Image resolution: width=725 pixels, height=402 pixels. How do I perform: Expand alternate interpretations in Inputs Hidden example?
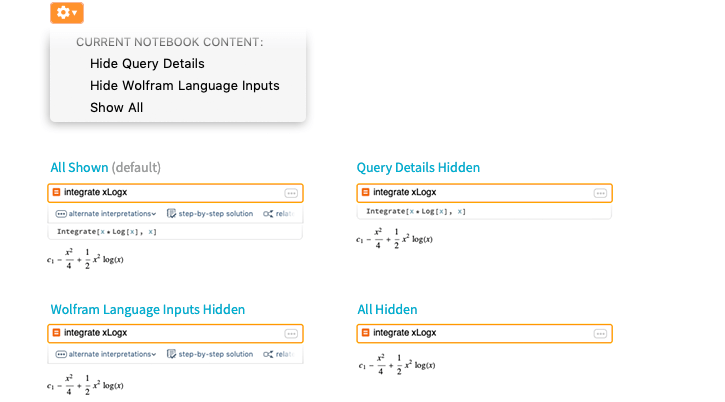[x=106, y=354]
